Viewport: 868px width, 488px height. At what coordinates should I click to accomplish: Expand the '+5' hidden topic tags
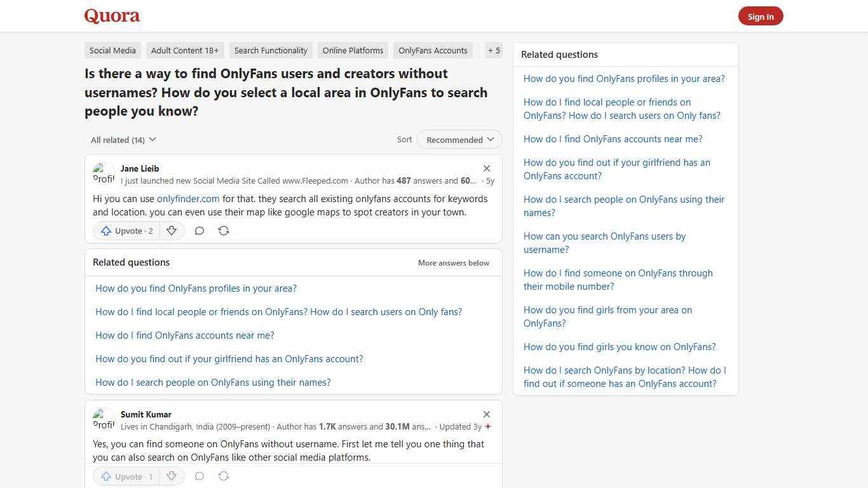[x=494, y=50]
